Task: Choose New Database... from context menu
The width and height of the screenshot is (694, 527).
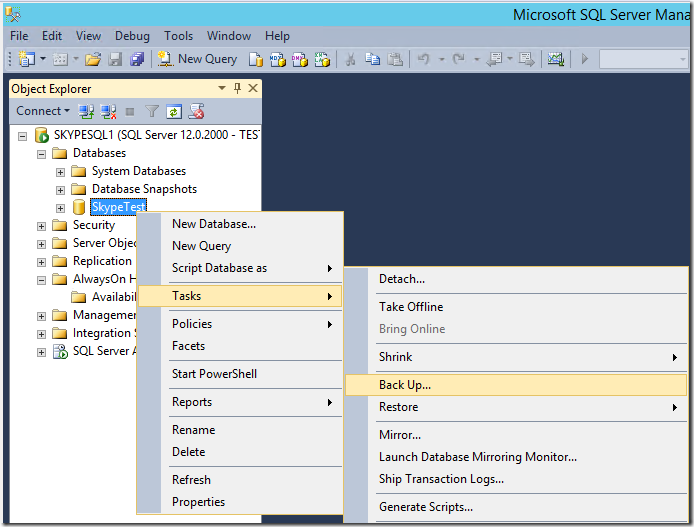Action: click(241, 224)
